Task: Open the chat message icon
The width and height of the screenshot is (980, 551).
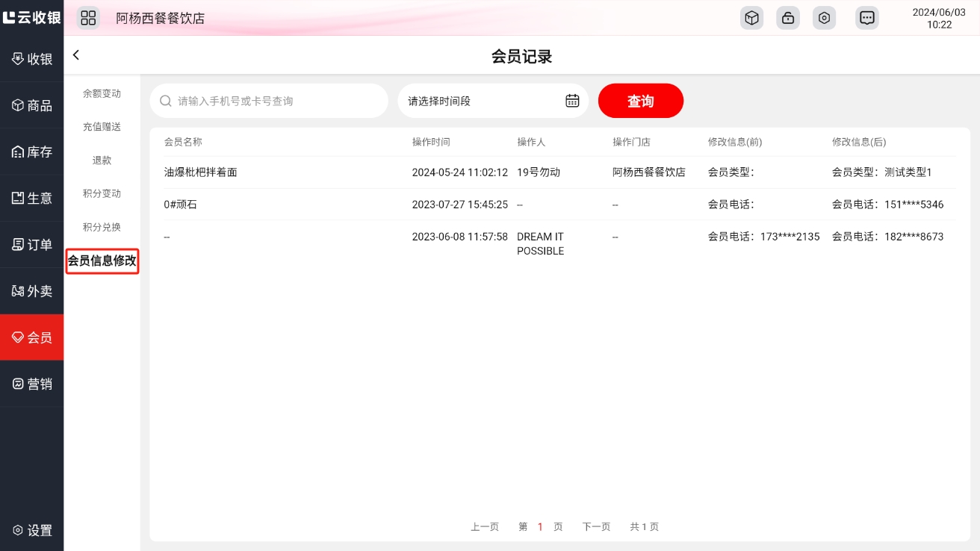Action: pyautogui.click(x=867, y=18)
